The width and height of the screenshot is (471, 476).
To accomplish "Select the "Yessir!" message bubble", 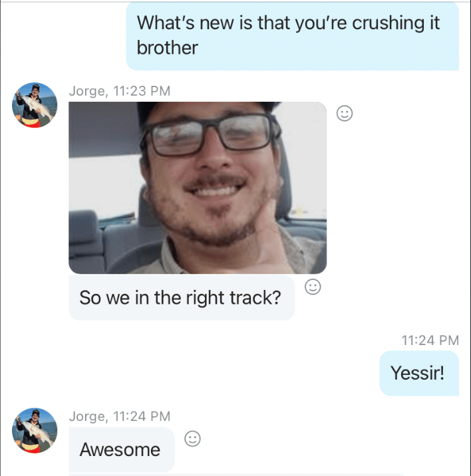I will pos(419,373).
